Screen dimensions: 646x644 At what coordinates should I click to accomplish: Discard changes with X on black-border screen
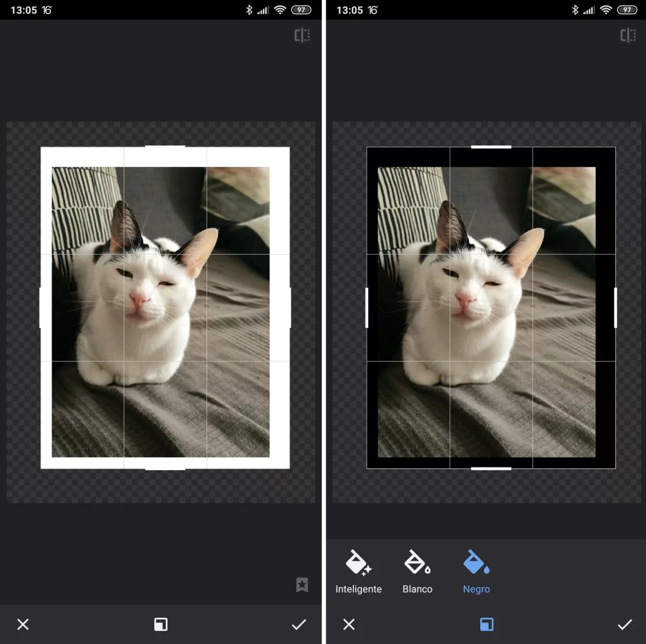pyautogui.click(x=349, y=624)
